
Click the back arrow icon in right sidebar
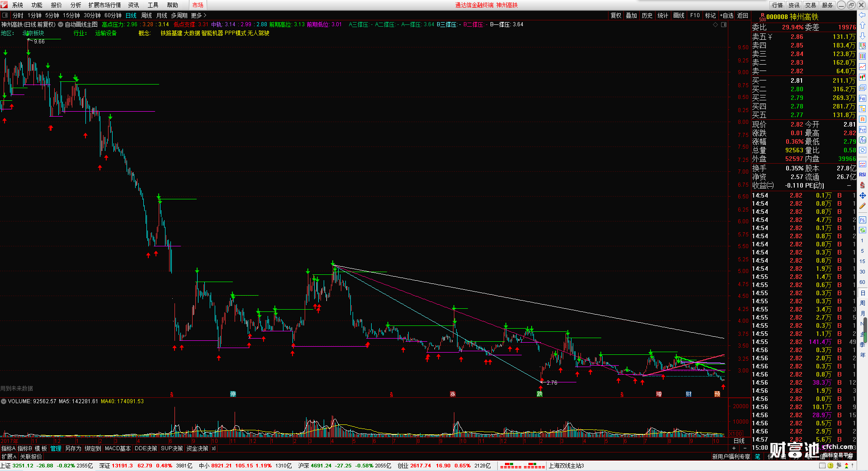point(863,15)
